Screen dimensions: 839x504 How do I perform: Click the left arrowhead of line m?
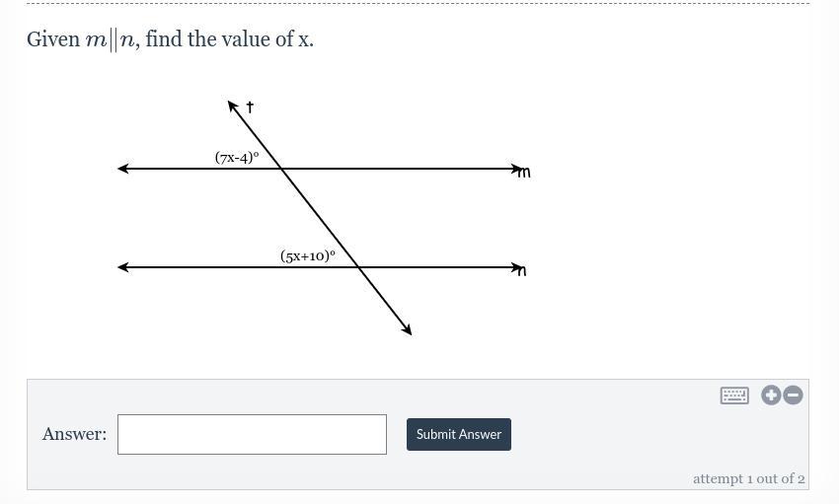tap(122, 169)
